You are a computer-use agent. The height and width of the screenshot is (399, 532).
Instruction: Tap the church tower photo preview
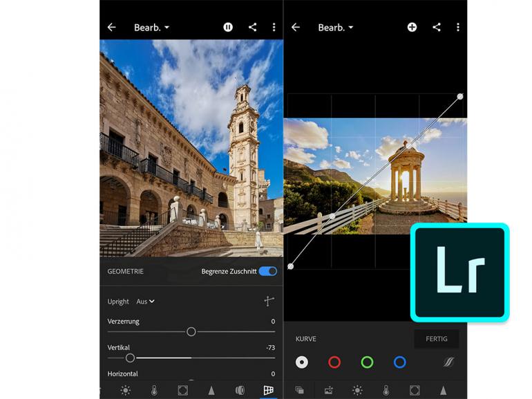coord(191,148)
